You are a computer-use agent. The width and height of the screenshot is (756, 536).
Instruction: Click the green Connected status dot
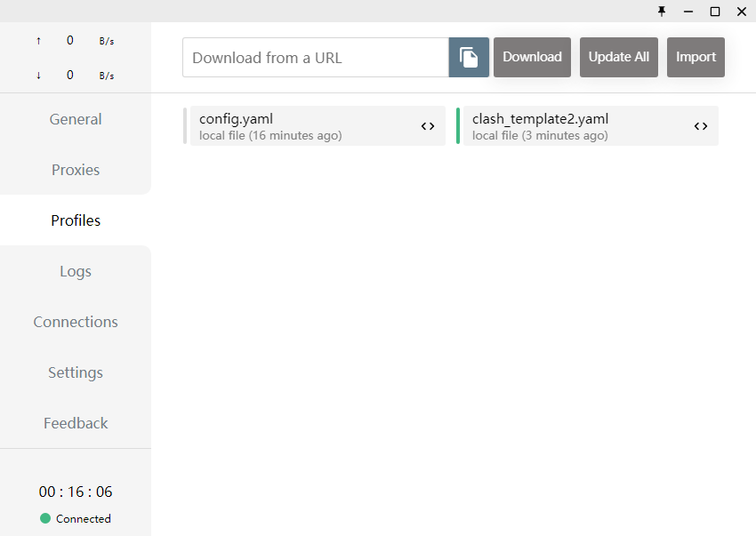45,518
